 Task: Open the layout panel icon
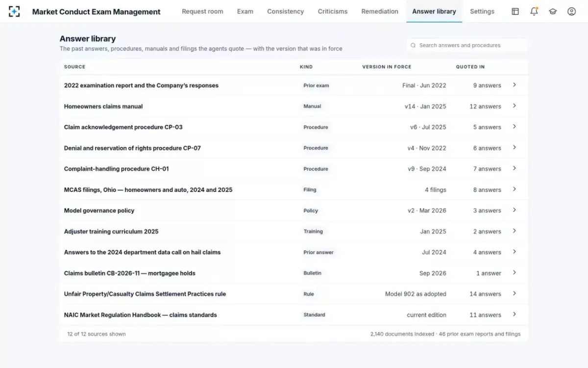point(515,11)
